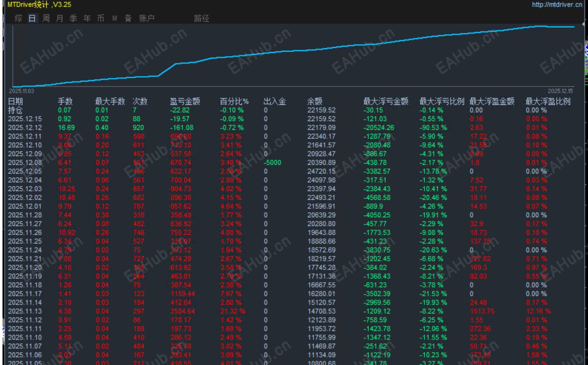Click the -161.08 loss amount
The image size is (588, 365).
tap(182, 128)
